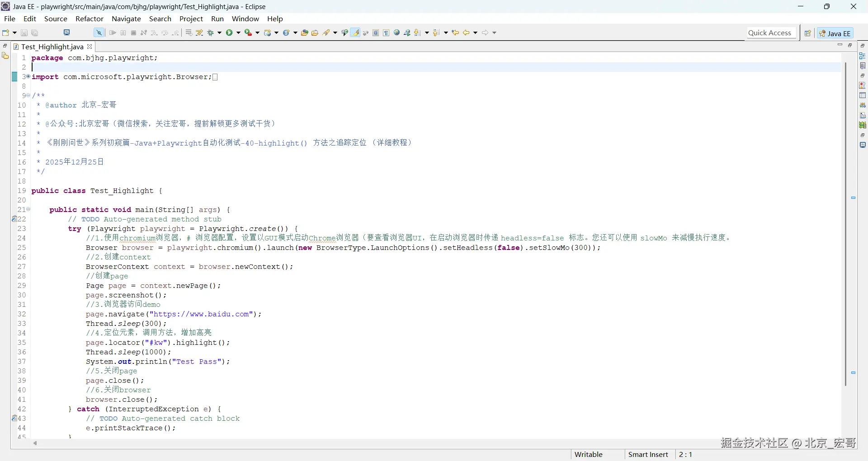
Task: Close the Test_Highlight.java tab
Action: coord(90,46)
